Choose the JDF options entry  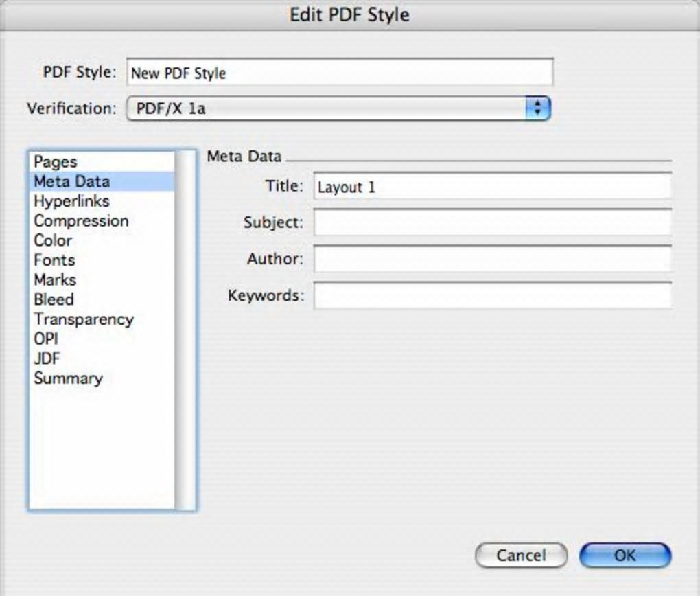point(45,358)
